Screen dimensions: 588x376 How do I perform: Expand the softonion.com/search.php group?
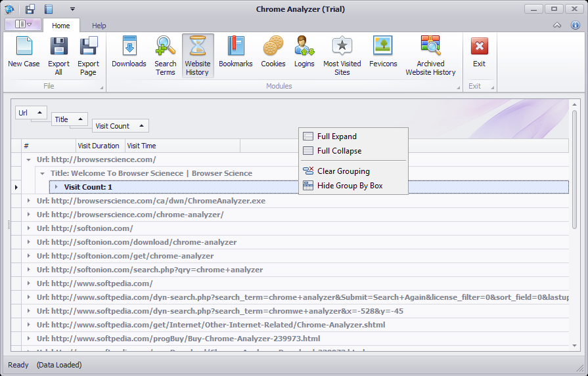click(28, 270)
